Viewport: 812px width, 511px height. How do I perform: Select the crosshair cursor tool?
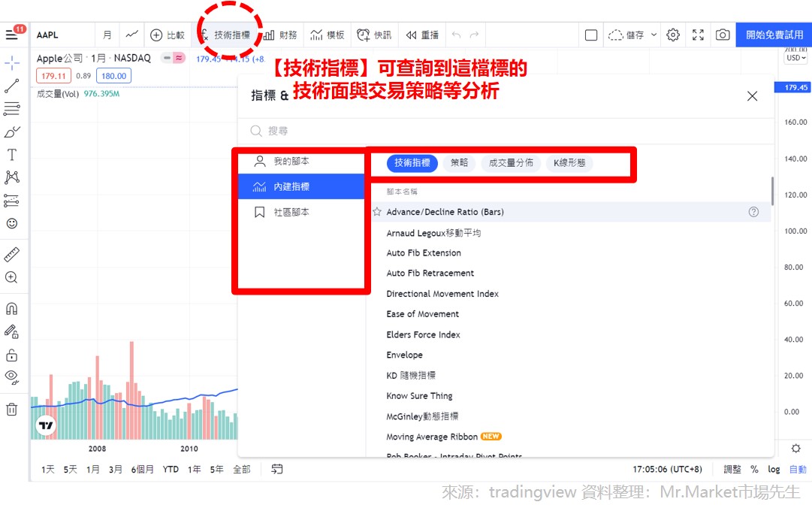(12, 63)
